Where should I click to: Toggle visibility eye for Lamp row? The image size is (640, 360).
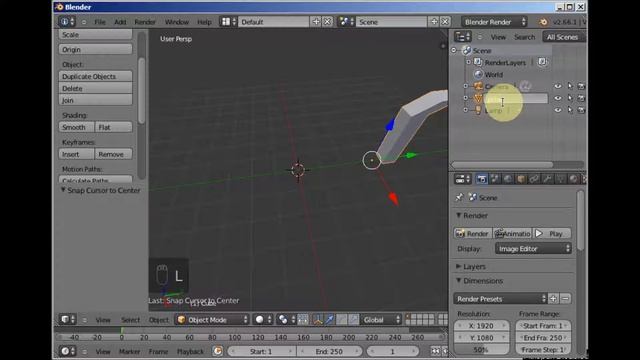[x=558, y=110]
